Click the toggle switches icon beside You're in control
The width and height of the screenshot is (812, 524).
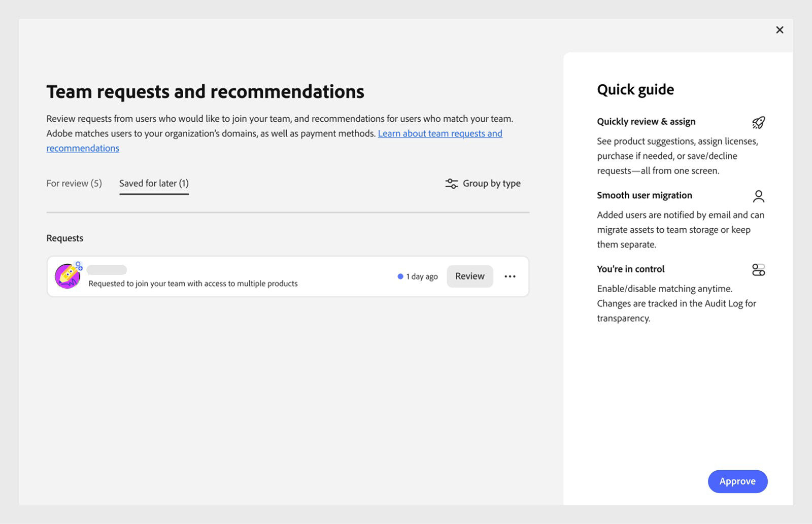click(758, 270)
